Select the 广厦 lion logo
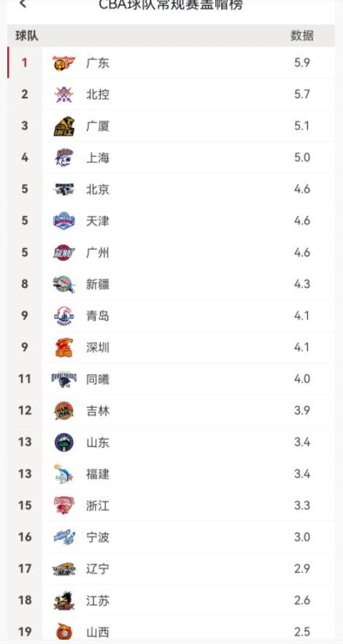Screen dimensions: 343x644 point(64,126)
